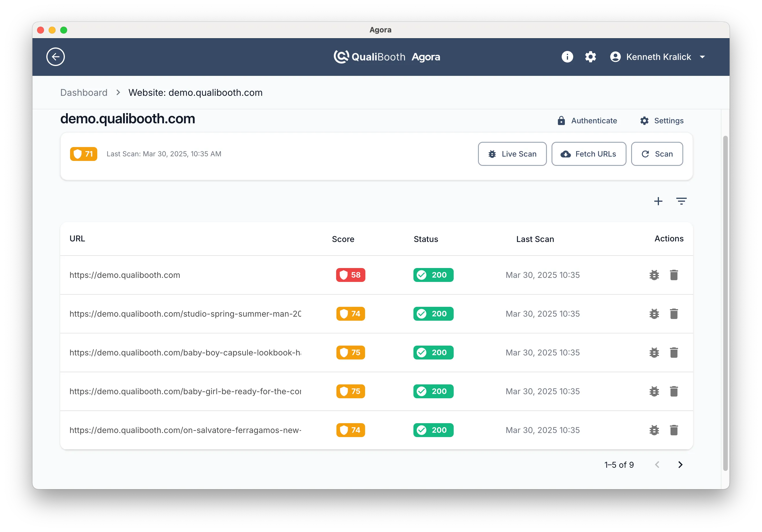The width and height of the screenshot is (762, 532).
Task: Go to next page of URLs
Action: [x=680, y=465]
